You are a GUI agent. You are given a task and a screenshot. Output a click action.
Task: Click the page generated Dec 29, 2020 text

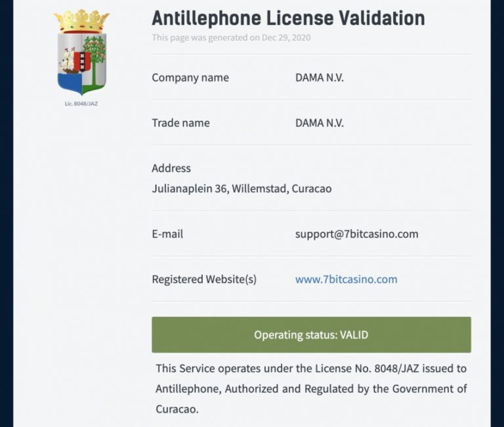pos(231,37)
